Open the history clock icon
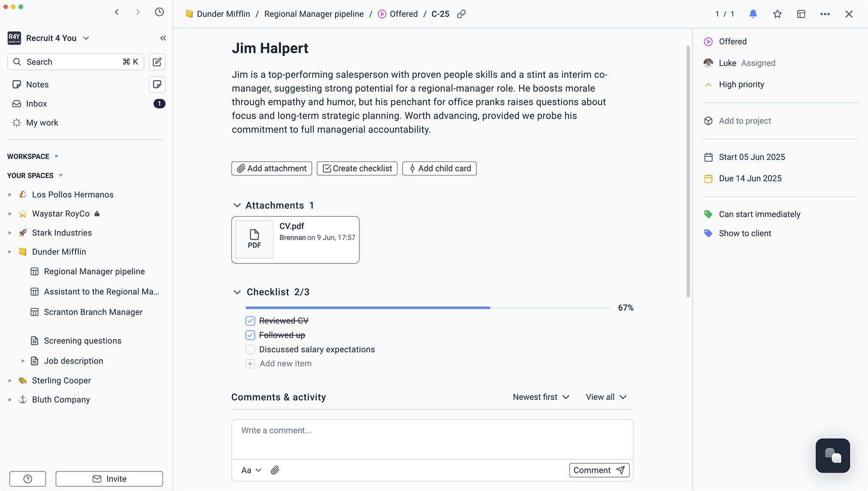 click(159, 12)
